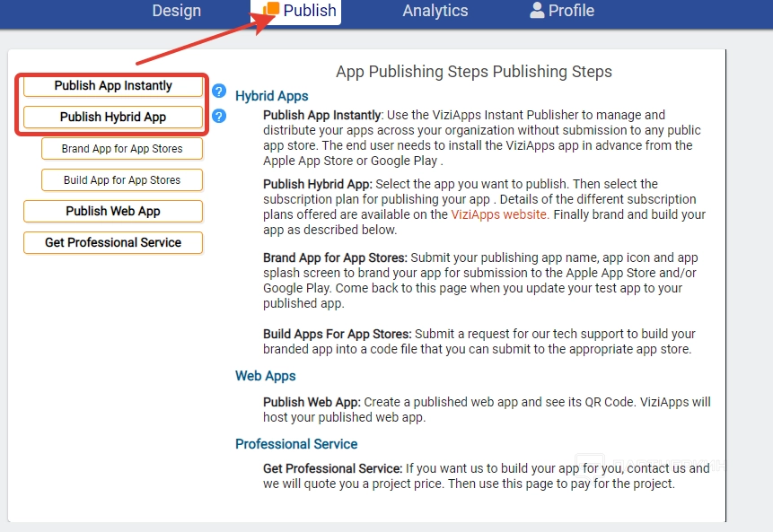
Task: Click bold 'Publish Hybrid App:' description label
Action: [318, 184]
